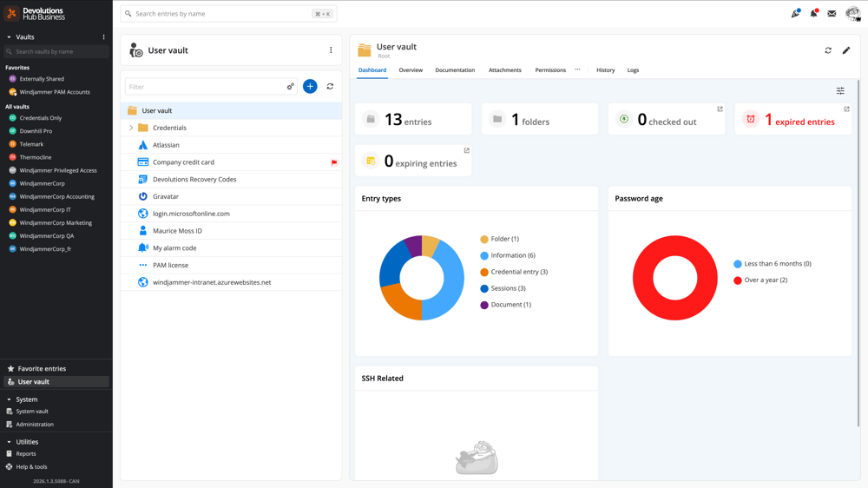This screenshot has width=868, height=488.
Task: Select windjammer-intranet.azurewebsites.net entry
Action: tap(231, 282)
